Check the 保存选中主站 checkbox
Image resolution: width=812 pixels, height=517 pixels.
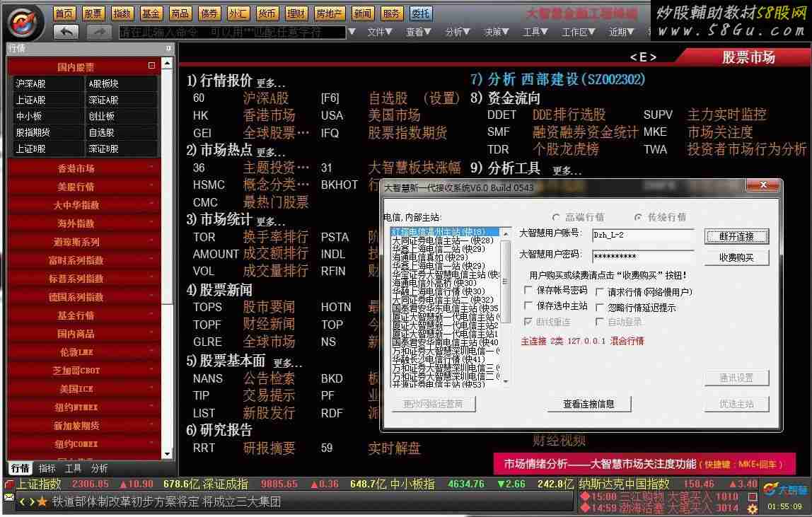pyautogui.click(x=528, y=306)
